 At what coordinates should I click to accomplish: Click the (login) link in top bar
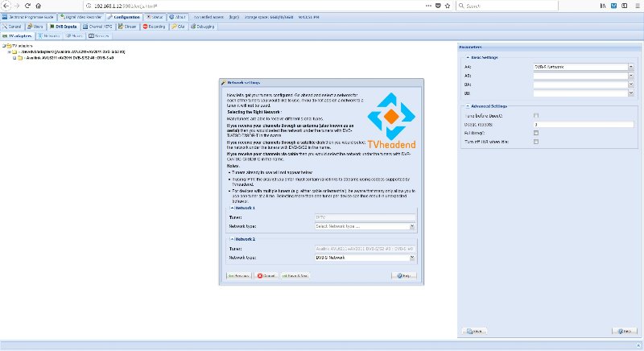pyautogui.click(x=234, y=17)
